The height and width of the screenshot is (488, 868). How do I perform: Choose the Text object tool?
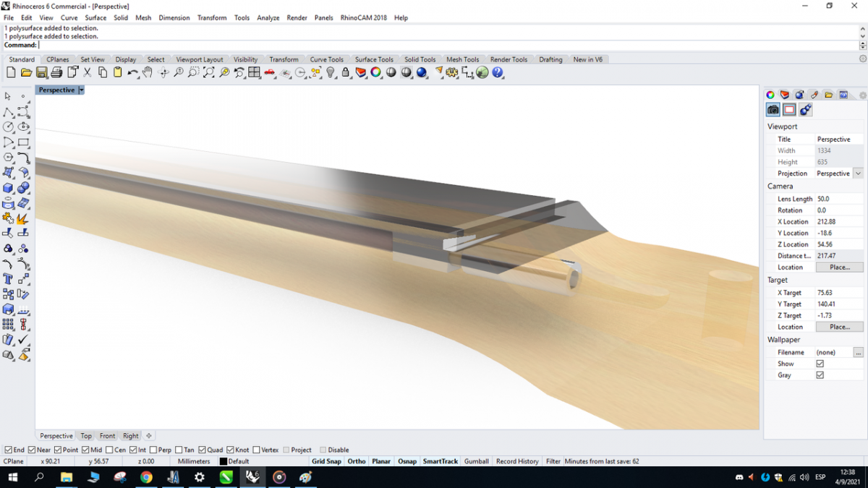pyautogui.click(x=8, y=278)
